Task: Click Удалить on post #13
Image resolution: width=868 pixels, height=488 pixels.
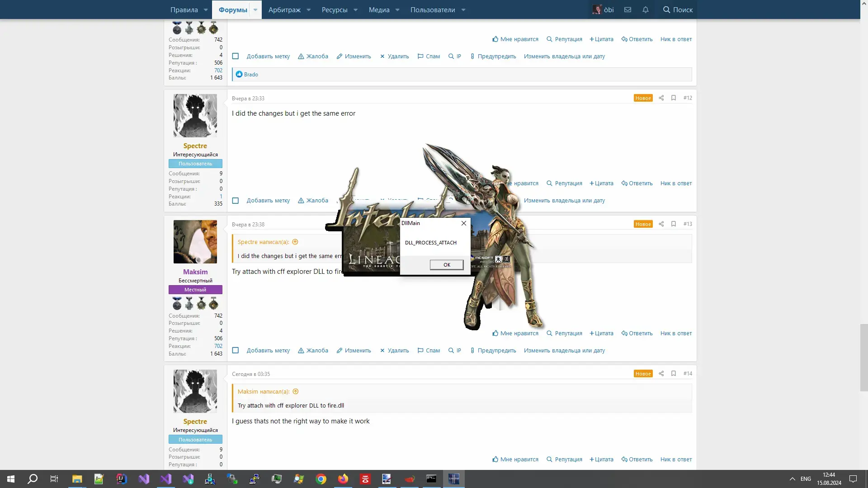Action: (x=394, y=351)
